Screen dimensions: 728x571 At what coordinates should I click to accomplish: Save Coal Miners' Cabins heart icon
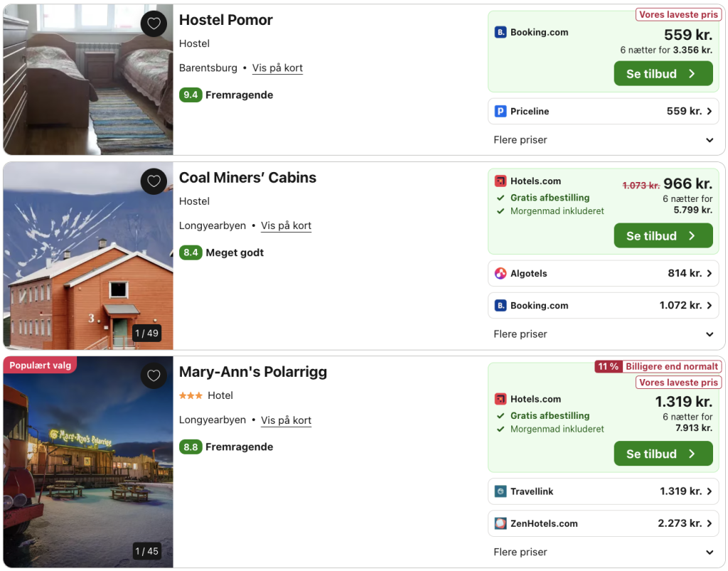[x=154, y=182]
